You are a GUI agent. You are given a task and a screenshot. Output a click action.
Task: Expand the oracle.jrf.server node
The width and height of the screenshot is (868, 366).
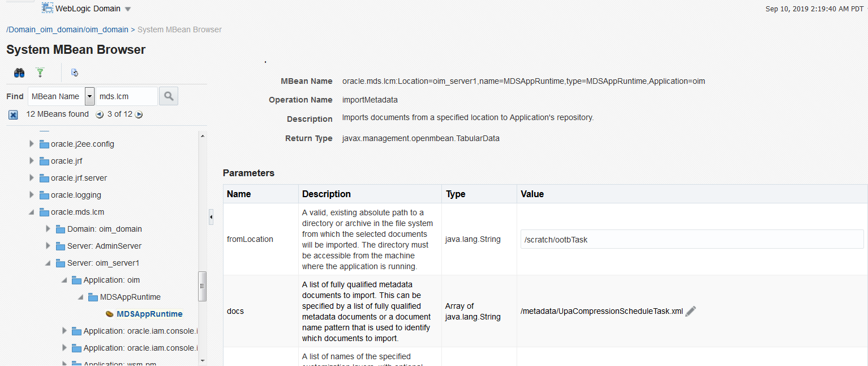(32, 178)
